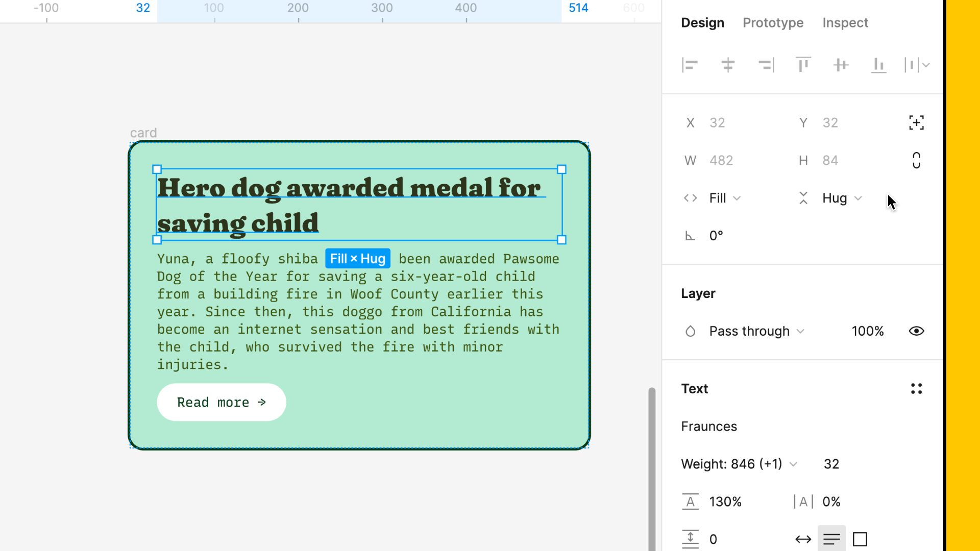Switch to the Prototype tab
Screen dimensions: 980x551
[773, 22]
